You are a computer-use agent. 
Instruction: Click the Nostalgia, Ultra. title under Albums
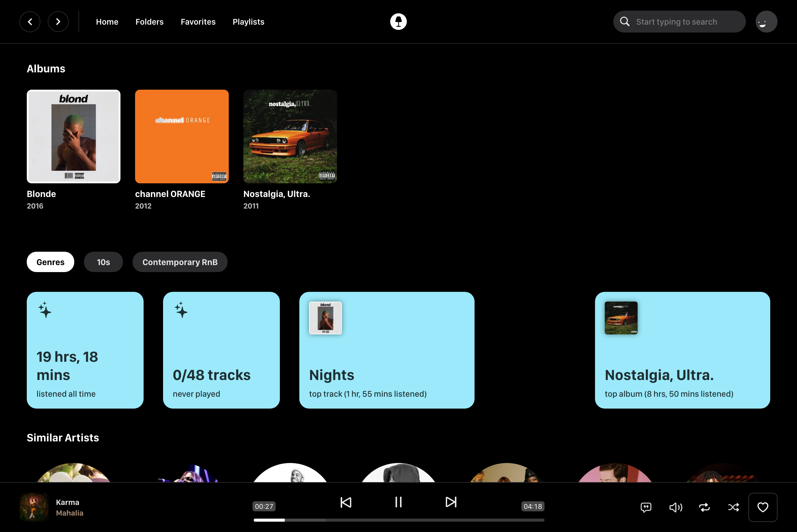coord(277,194)
